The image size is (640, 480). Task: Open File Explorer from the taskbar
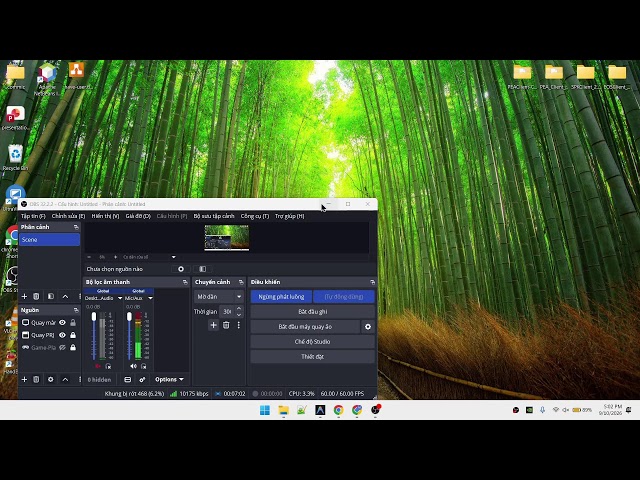[x=283, y=410]
